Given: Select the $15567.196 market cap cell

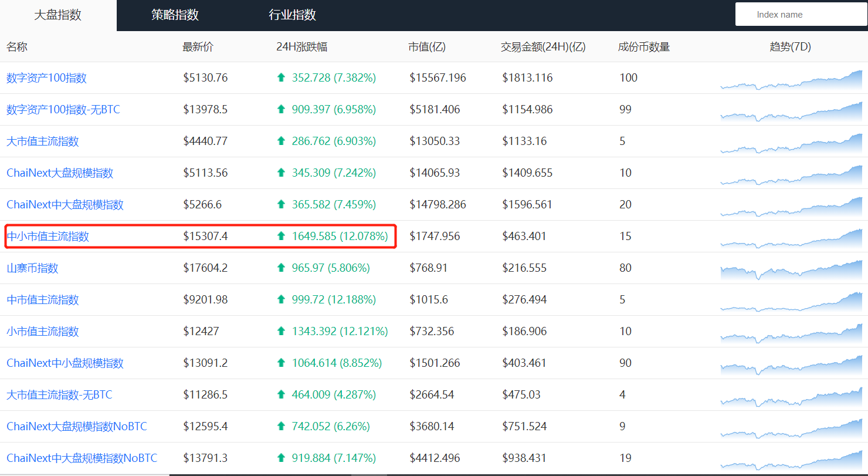Looking at the screenshot, I should 438,78.
